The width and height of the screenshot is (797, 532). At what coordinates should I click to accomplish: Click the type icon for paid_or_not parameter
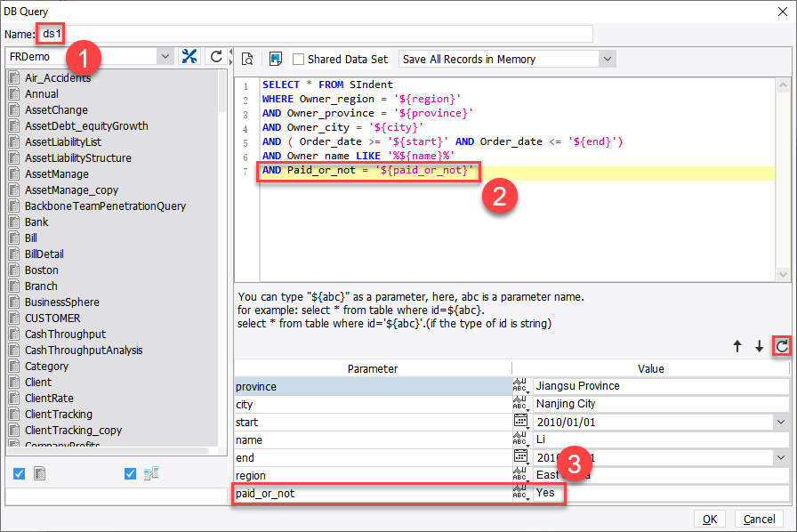pyautogui.click(x=520, y=493)
